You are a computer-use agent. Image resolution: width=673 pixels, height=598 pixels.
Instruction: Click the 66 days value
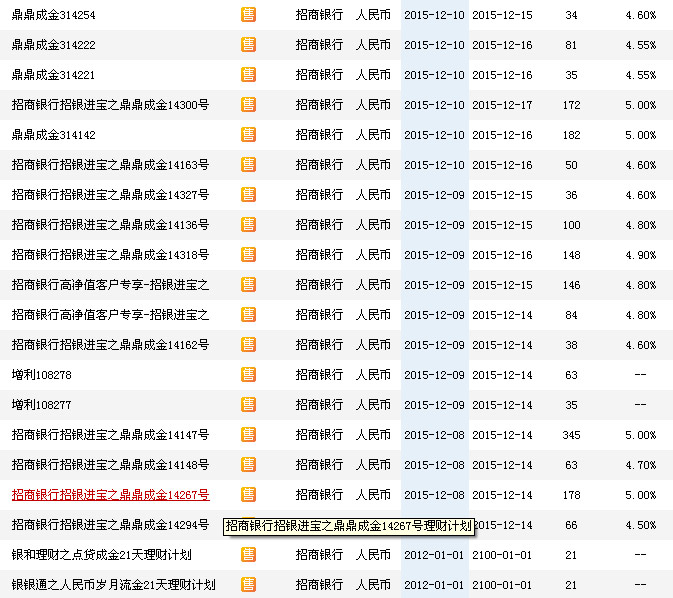(x=571, y=525)
